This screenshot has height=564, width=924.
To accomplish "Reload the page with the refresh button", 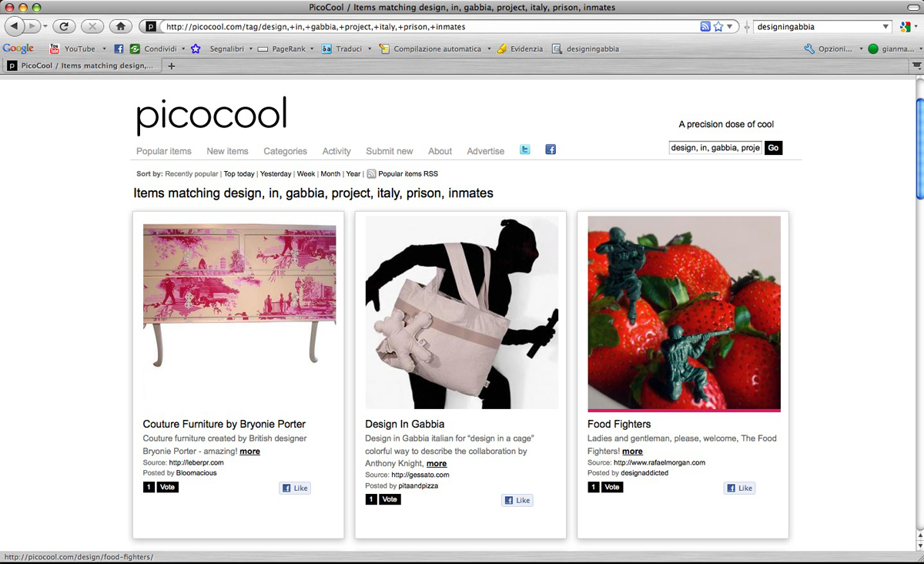I will [65, 26].
